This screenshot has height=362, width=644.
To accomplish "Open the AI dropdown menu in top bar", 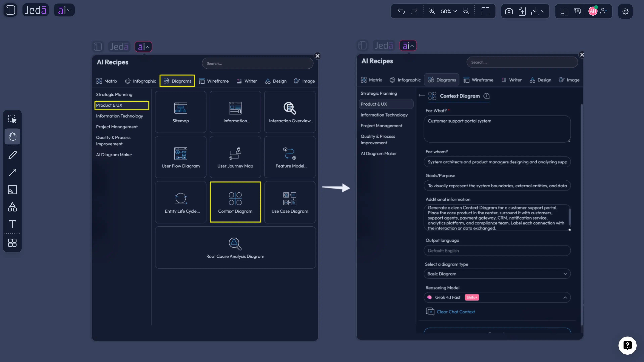I will point(64,10).
